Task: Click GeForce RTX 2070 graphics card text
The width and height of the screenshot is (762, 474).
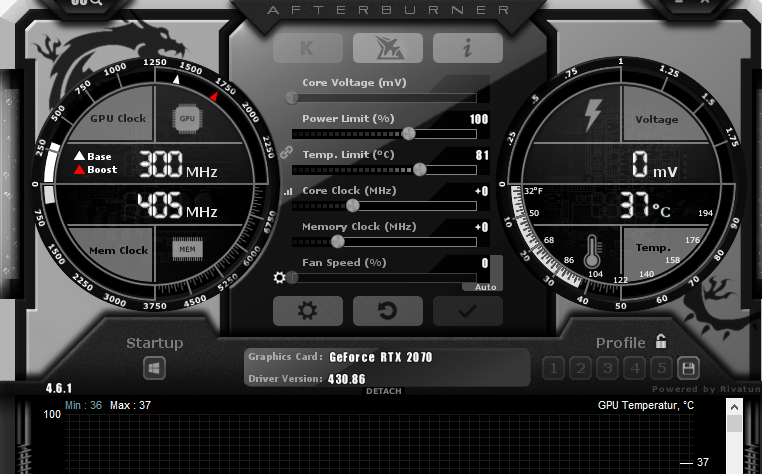Action: coord(381,357)
